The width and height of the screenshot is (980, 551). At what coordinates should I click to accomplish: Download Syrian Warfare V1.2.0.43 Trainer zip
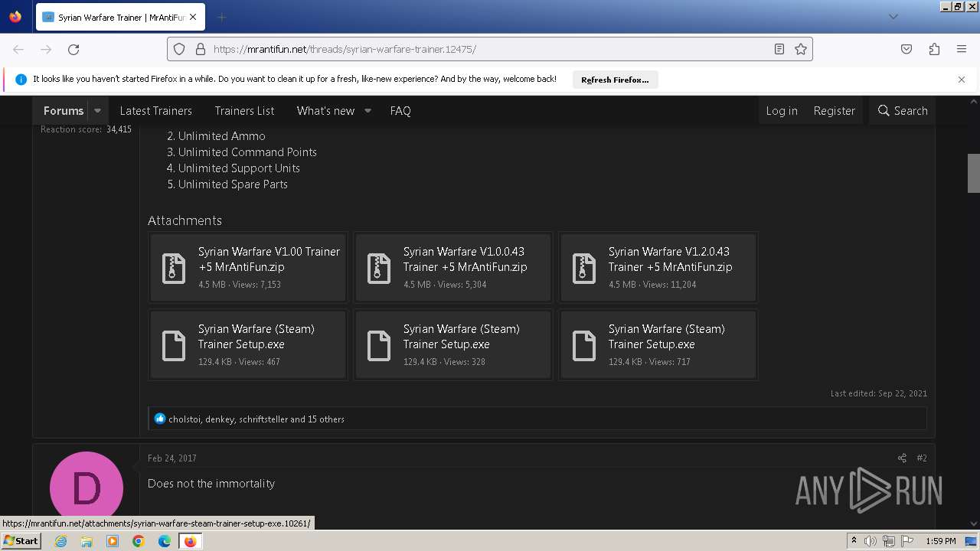coord(670,259)
